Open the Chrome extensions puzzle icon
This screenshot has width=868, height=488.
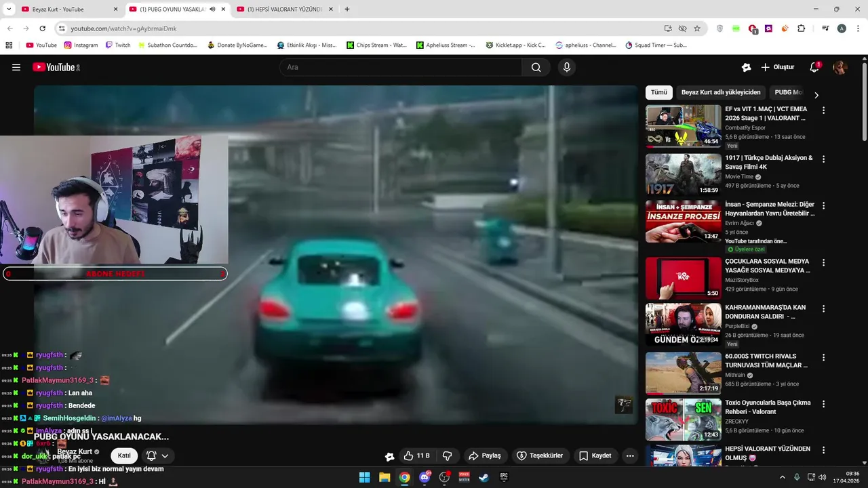pos(801,28)
